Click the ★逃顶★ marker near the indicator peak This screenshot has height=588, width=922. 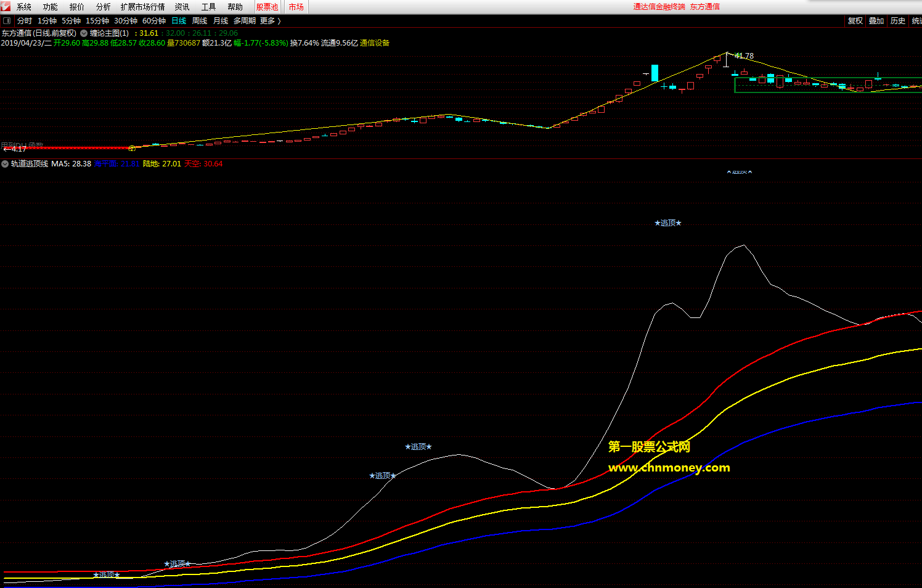coord(668,223)
